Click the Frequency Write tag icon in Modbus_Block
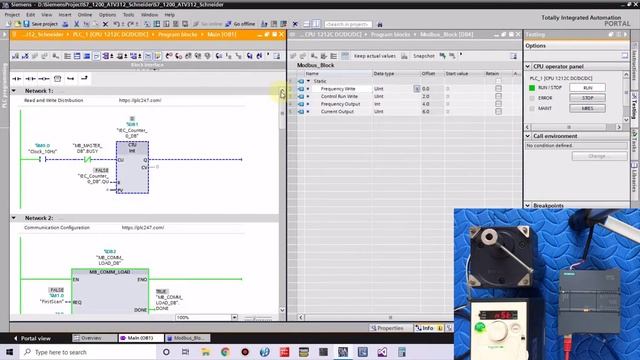 click(x=301, y=89)
